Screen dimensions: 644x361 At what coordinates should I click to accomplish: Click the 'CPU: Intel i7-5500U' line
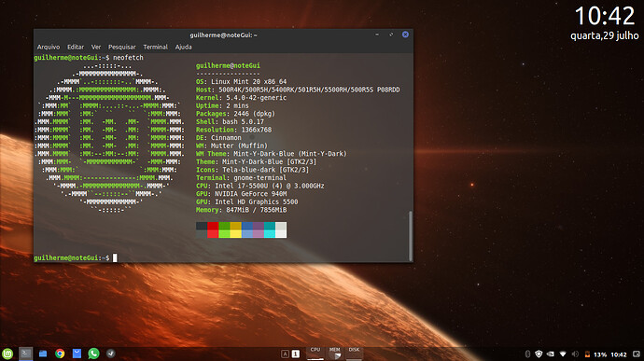coord(260,186)
